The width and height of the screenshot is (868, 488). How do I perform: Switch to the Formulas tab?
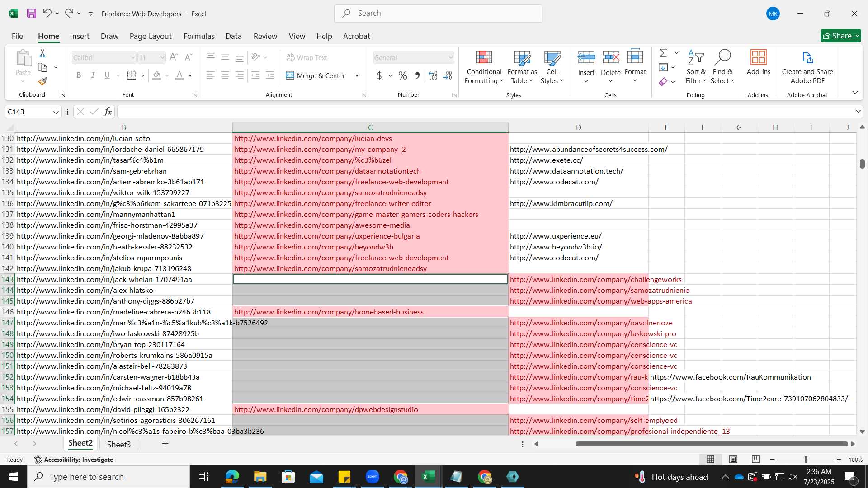point(199,36)
